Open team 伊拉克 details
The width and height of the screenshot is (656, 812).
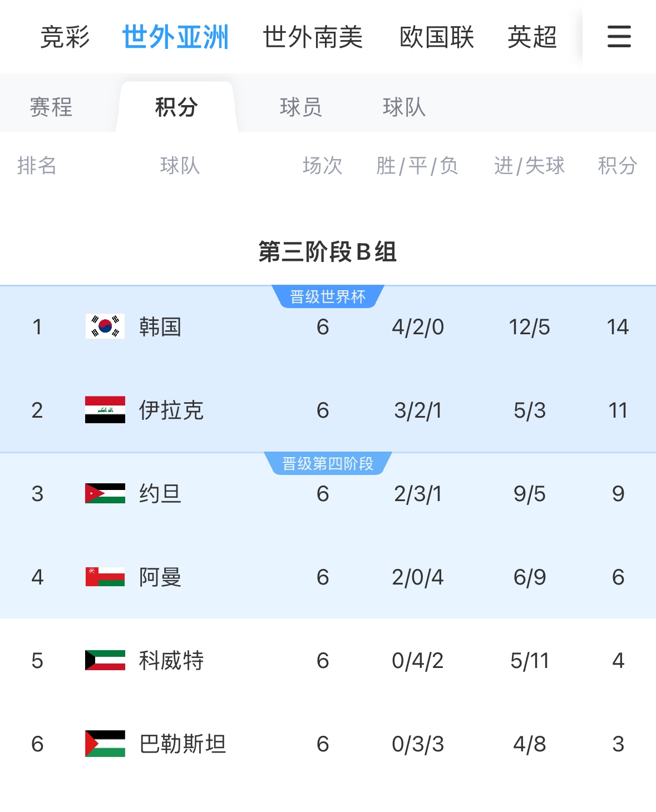point(171,410)
